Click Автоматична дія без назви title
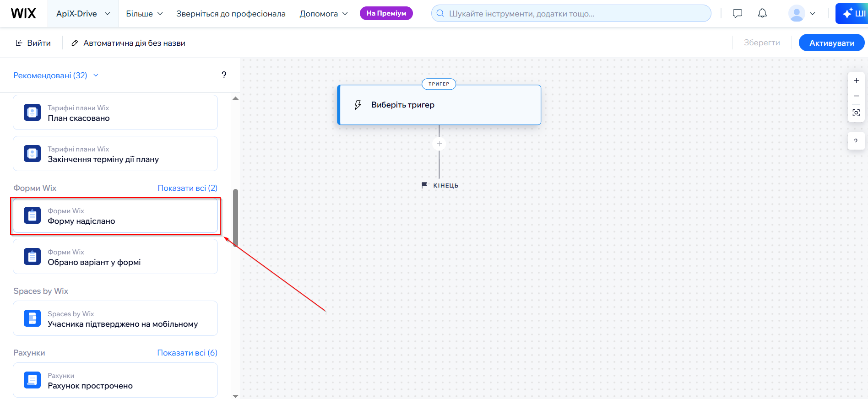 tap(134, 43)
